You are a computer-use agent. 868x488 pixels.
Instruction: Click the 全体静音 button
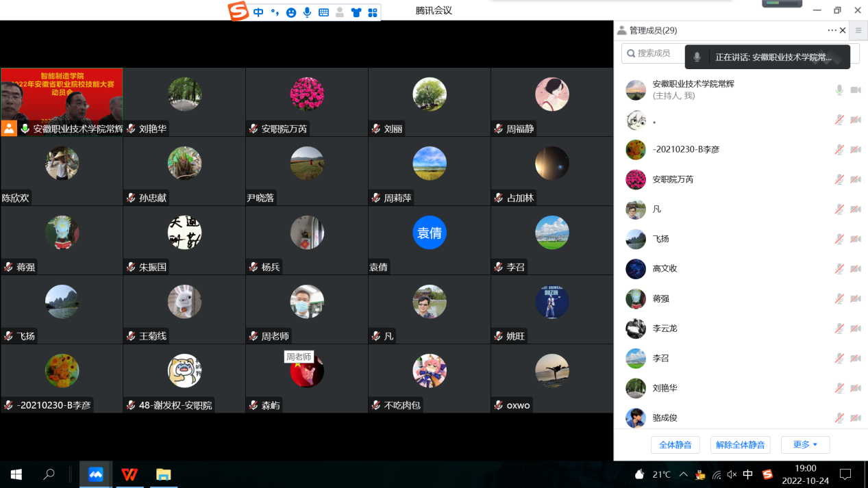point(675,445)
